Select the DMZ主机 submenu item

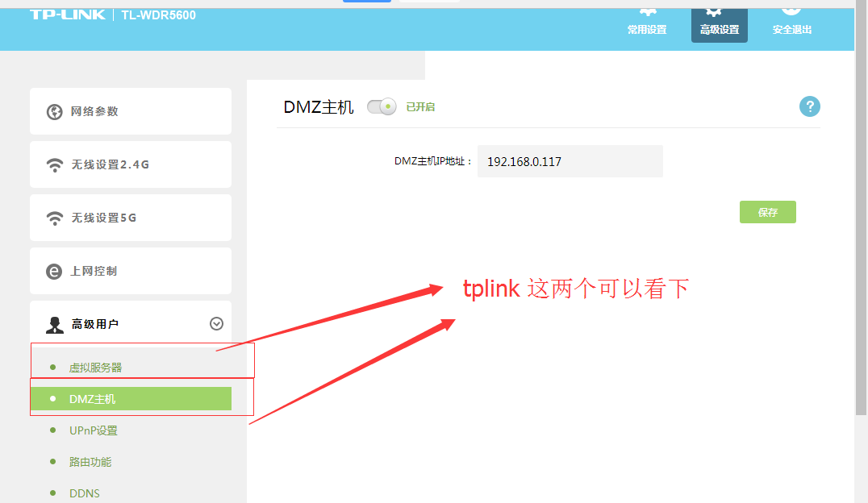(131, 398)
